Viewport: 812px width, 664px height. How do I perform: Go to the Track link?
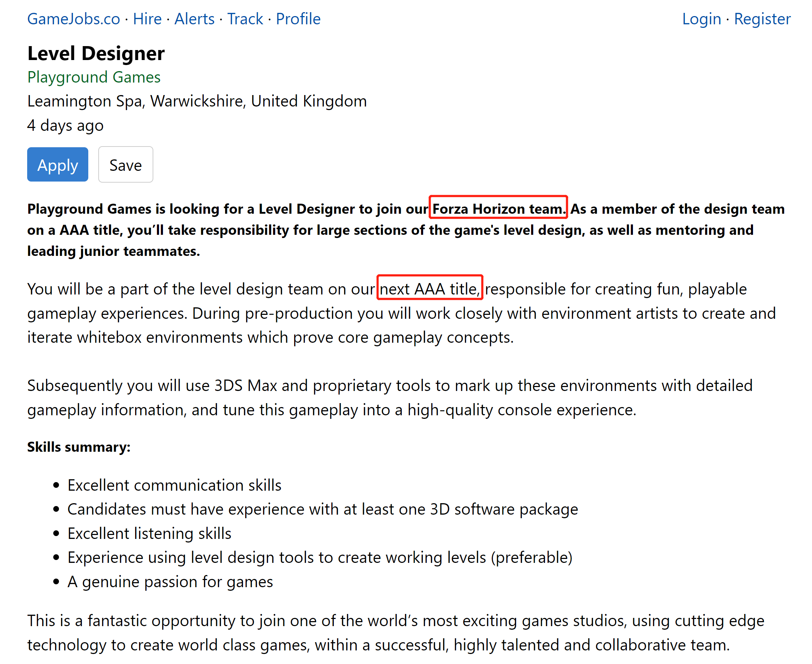[245, 19]
